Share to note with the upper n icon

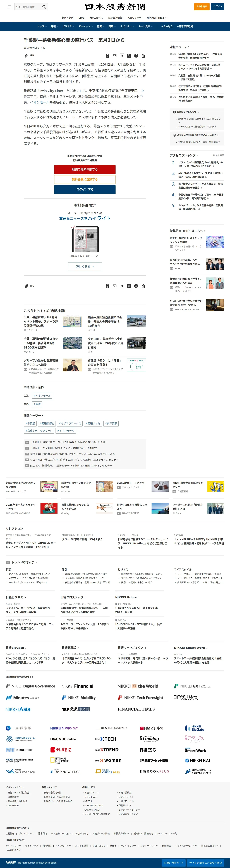click(122, 56)
